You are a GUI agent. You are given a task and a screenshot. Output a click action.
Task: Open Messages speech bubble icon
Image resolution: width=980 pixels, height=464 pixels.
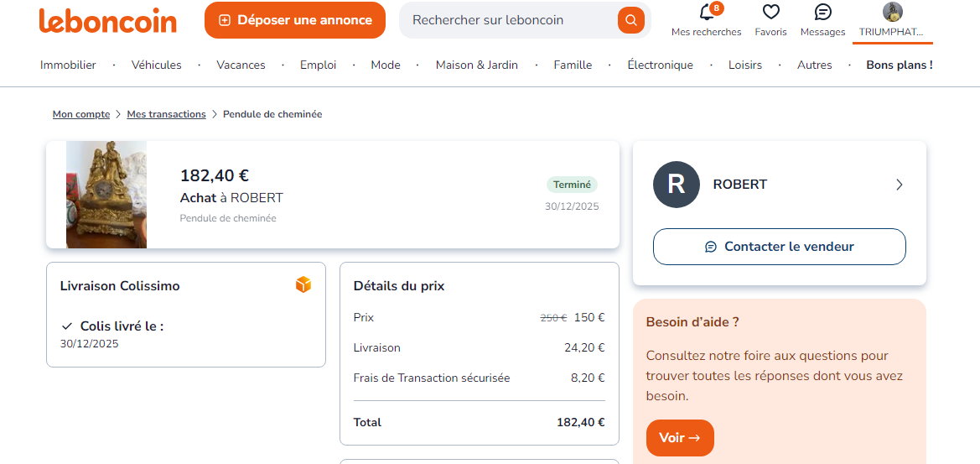822,13
